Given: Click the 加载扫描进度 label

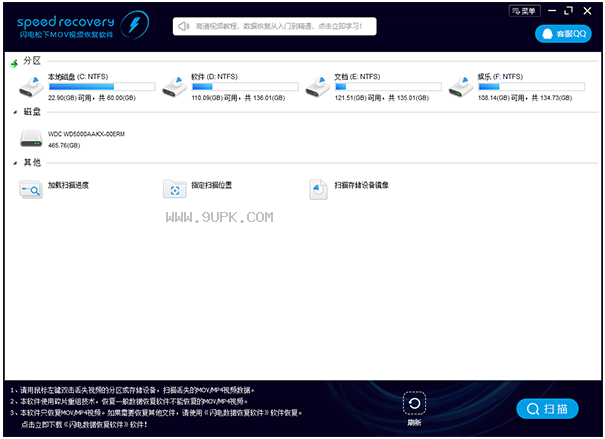Looking at the screenshot, I should (68, 185).
